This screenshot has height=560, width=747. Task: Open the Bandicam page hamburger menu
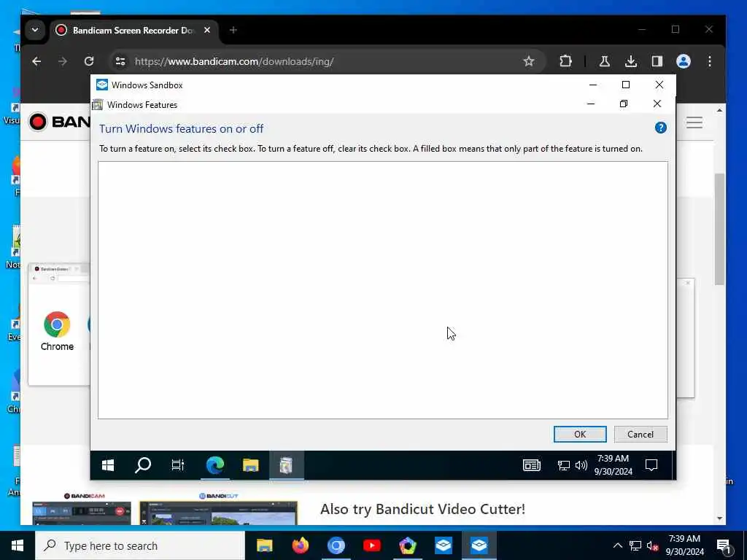[694, 122]
